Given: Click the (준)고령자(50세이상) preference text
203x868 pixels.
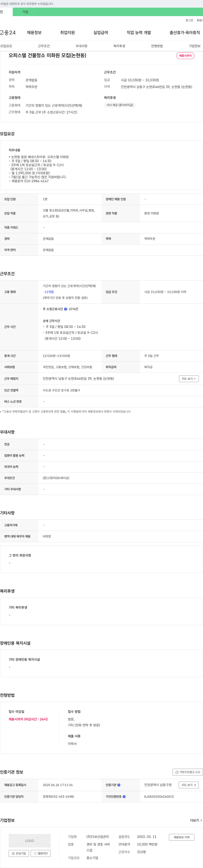Looking at the screenshot, I should [56, 478].
